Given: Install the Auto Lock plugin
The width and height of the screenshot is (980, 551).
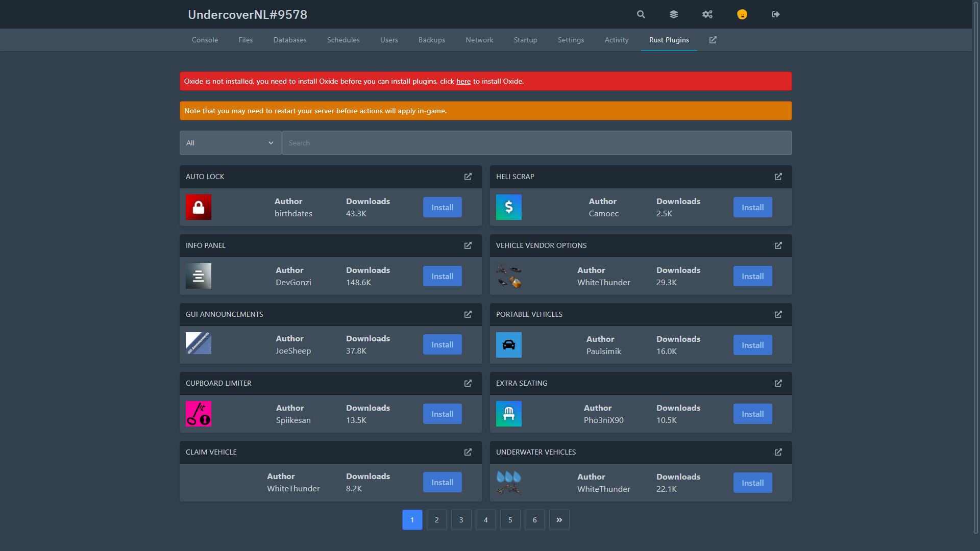Looking at the screenshot, I should click(443, 207).
